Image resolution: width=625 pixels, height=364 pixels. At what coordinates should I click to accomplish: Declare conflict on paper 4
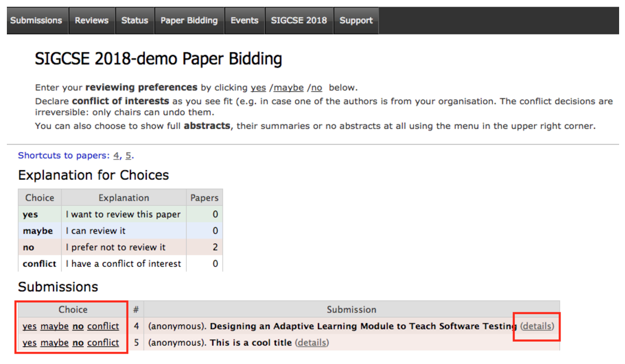tap(103, 326)
